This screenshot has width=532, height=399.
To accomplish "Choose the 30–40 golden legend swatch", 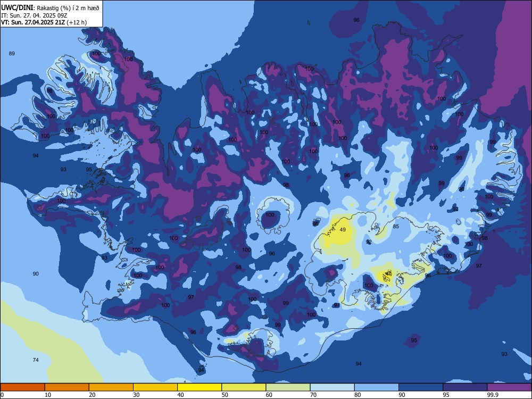I will click(x=155, y=387).
